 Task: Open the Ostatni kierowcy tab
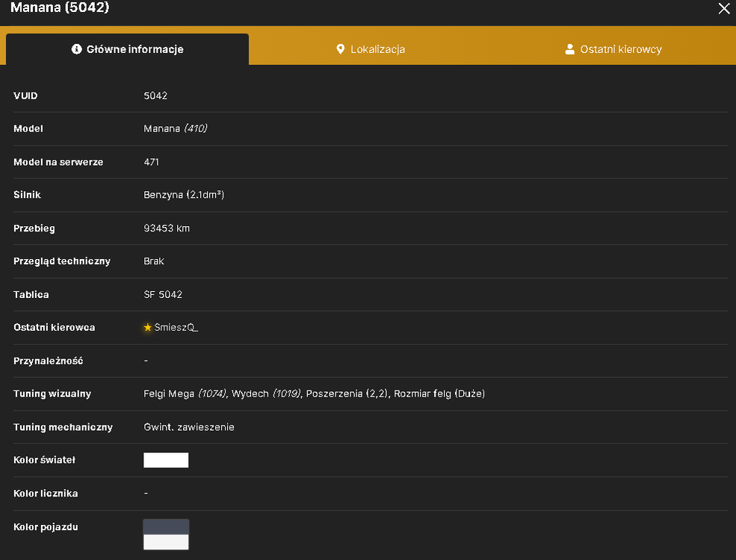click(x=613, y=49)
